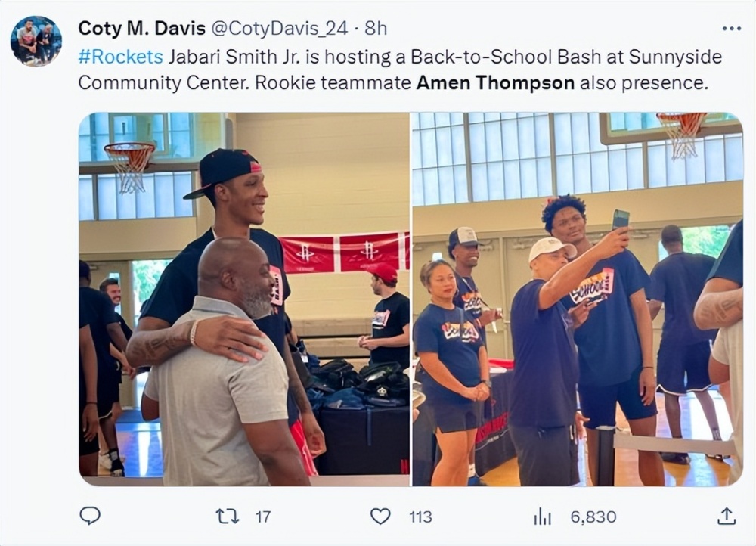Click the 113 likes count

click(x=420, y=517)
